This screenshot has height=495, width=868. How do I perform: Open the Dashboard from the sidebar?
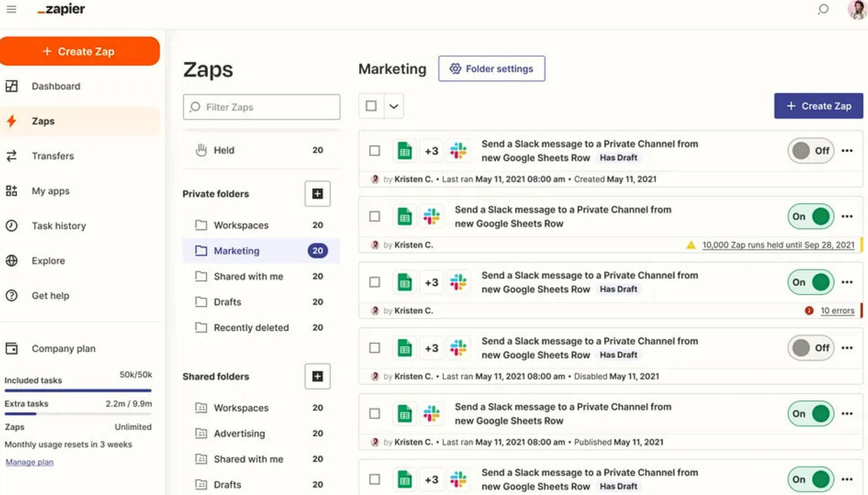point(56,86)
